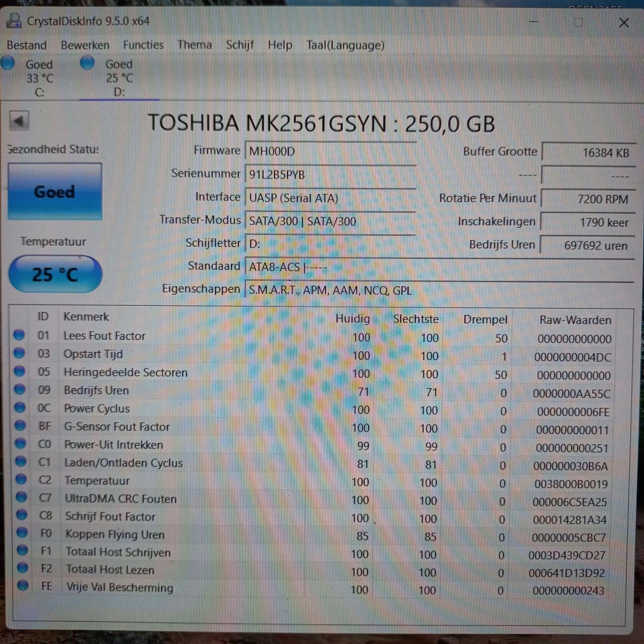Open the Bewerken menu

85,45
